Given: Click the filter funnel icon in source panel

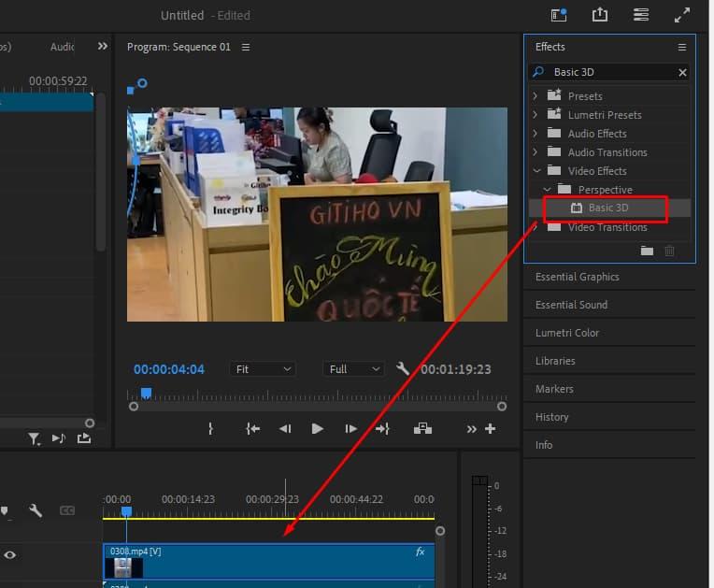Looking at the screenshot, I should click(34, 439).
